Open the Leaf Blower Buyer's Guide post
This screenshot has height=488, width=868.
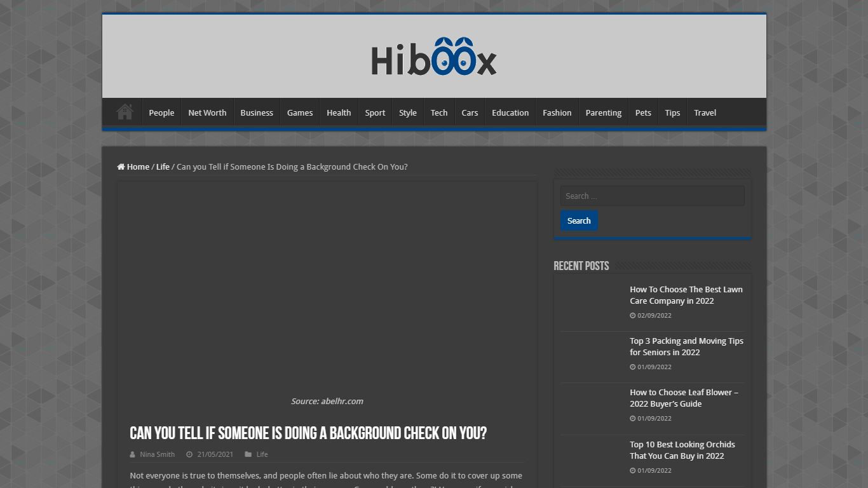[x=684, y=398]
